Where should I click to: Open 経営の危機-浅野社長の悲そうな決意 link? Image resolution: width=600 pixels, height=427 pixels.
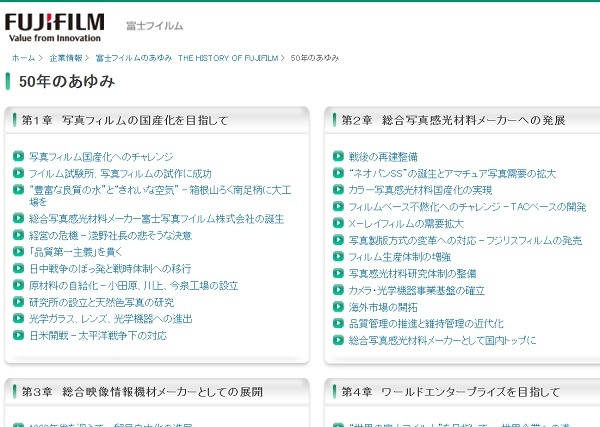coord(111,235)
